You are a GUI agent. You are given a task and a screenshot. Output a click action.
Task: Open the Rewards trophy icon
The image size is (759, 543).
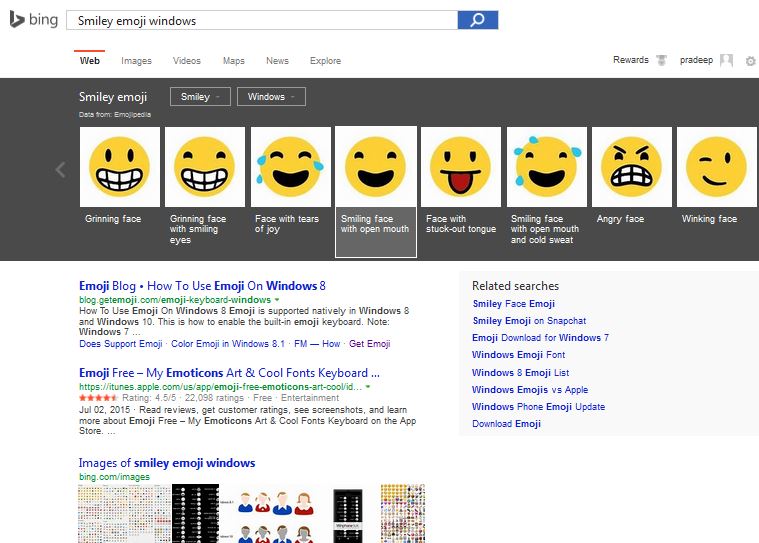pyautogui.click(x=661, y=60)
